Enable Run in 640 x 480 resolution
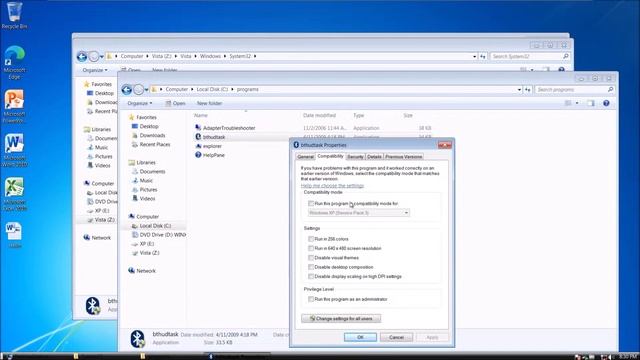Image resolution: width=640 pixels, height=360 pixels. [x=311, y=248]
